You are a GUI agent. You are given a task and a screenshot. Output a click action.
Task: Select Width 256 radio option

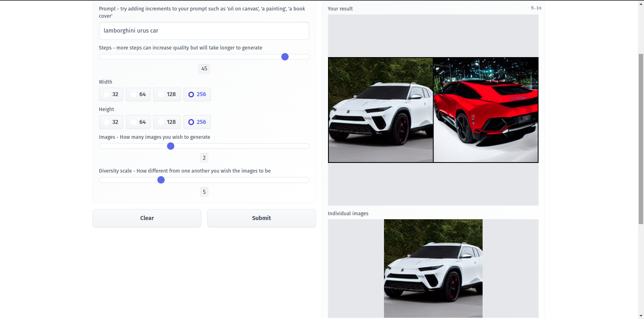[197, 95]
